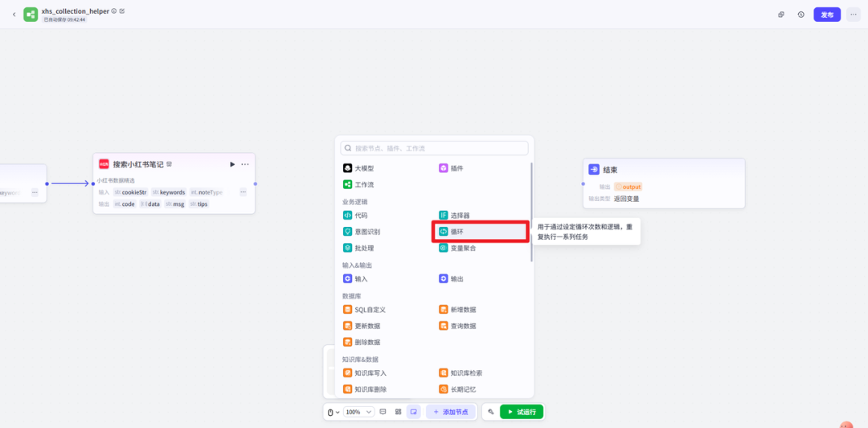Toggle the comment note icon in toolbar
The width and height of the screenshot is (868, 428).
tap(383, 412)
